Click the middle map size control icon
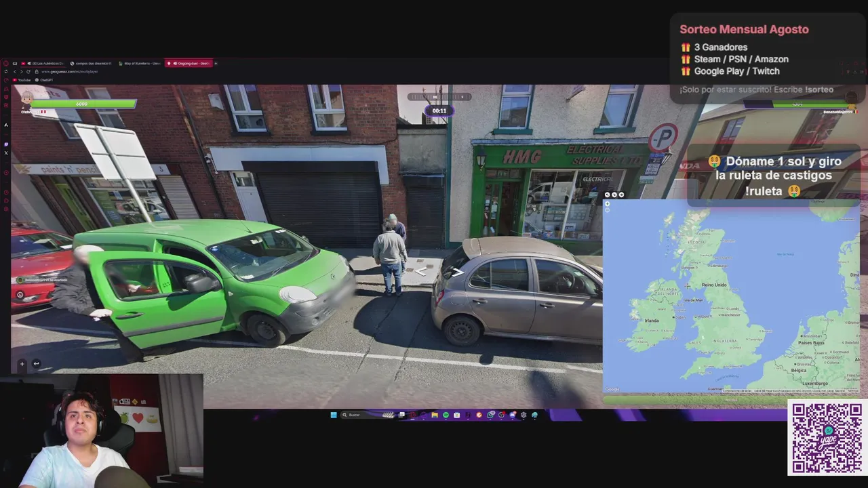868x488 pixels. point(614,195)
